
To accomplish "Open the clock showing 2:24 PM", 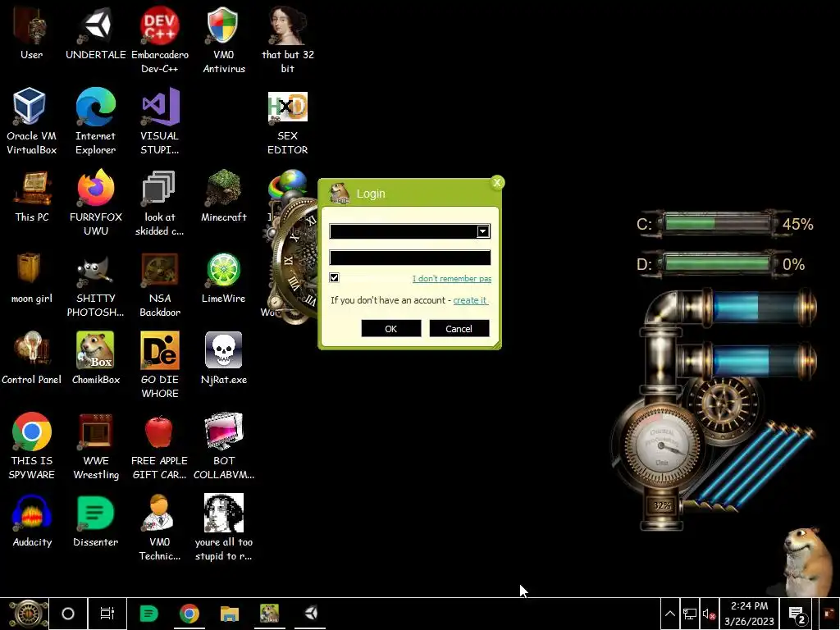I will [x=750, y=614].
